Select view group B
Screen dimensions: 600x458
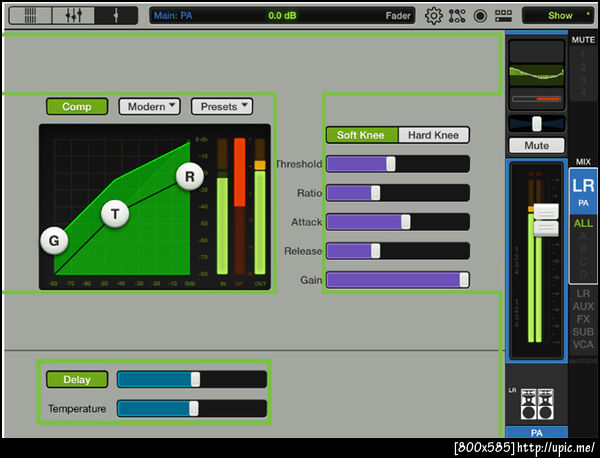(x=583, y=249)
